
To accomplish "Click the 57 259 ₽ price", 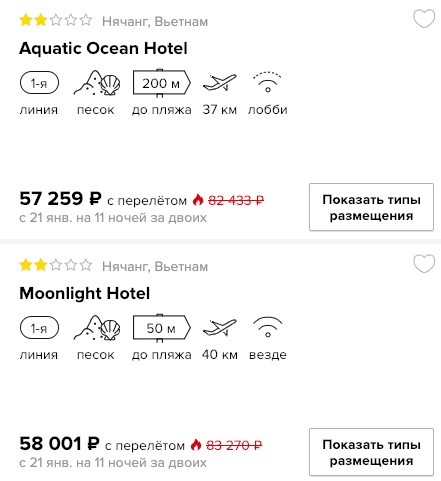I will 60,199.
